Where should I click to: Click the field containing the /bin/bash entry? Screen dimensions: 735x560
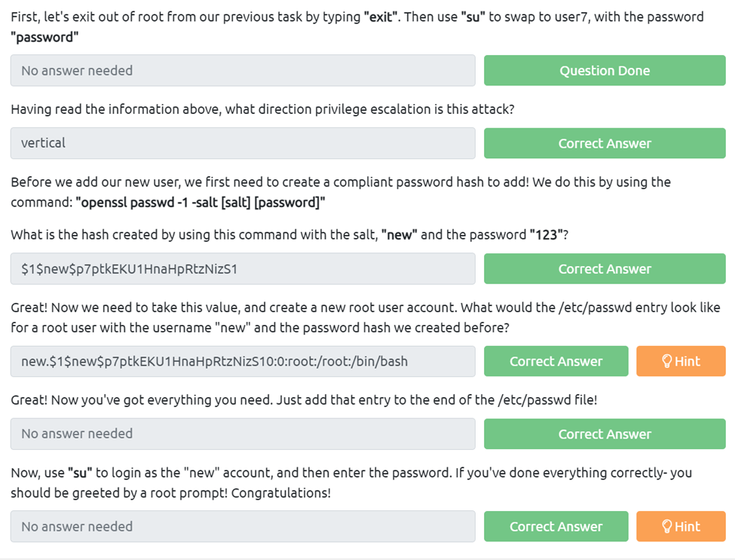243,361
